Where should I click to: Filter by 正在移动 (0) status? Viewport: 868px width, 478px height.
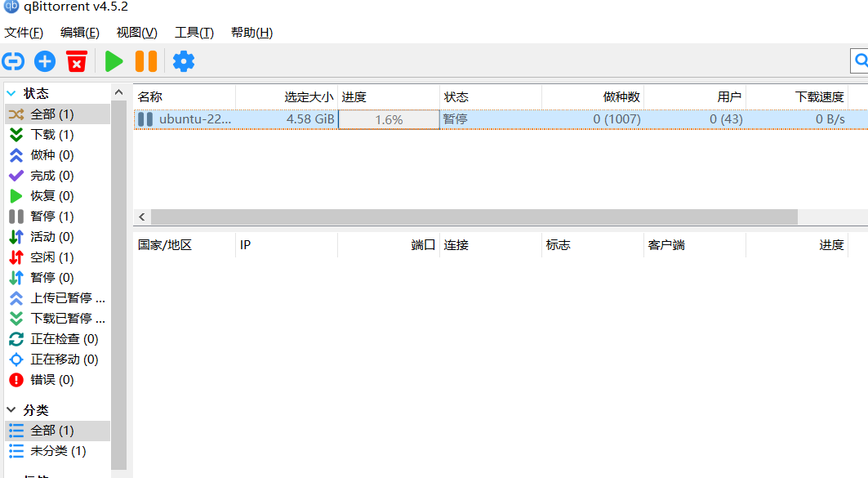point(58,360)
